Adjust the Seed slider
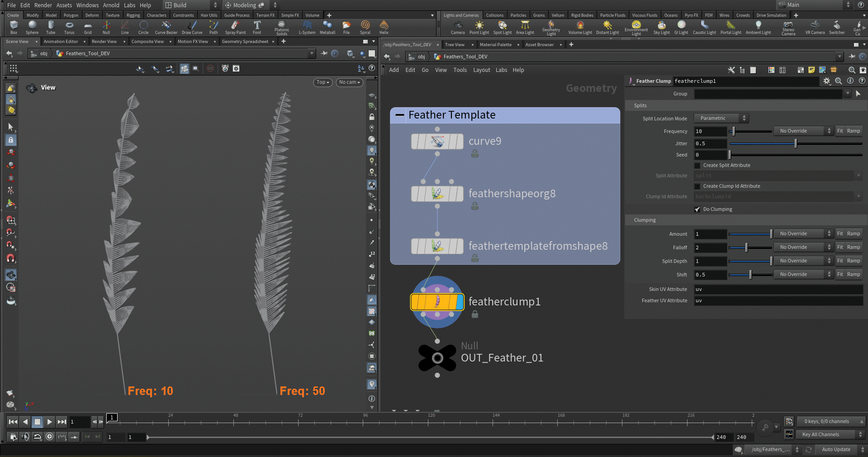 click(x=796, y=155)
